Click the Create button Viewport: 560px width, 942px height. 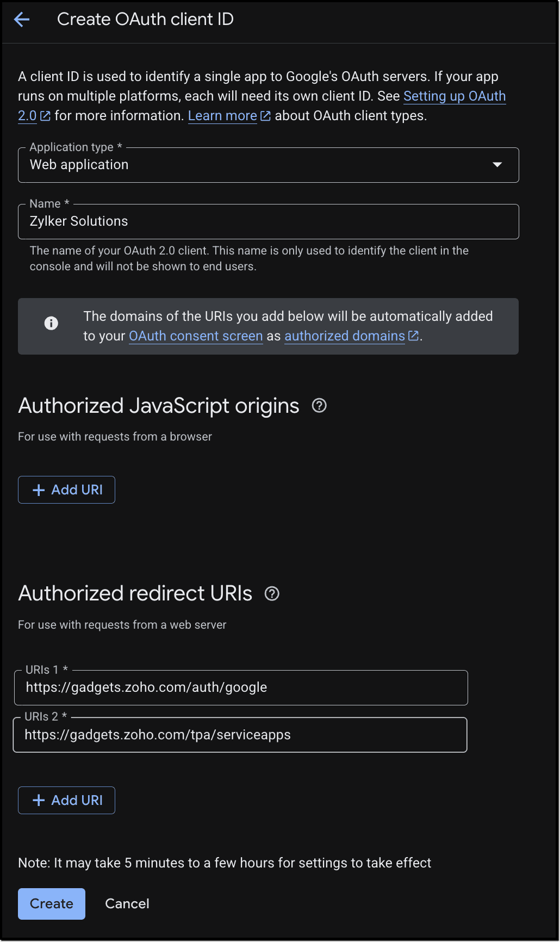(52, 903)
